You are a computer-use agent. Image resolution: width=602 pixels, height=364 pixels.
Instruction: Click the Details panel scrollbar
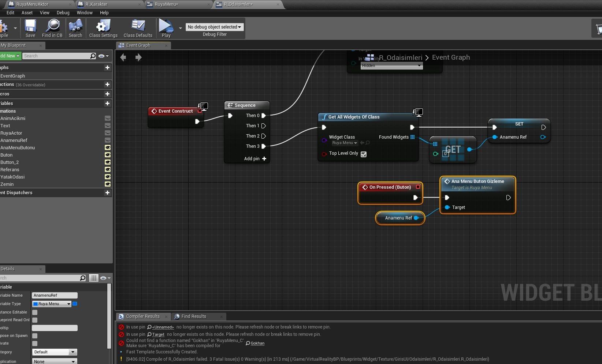(x=109, y=316)
